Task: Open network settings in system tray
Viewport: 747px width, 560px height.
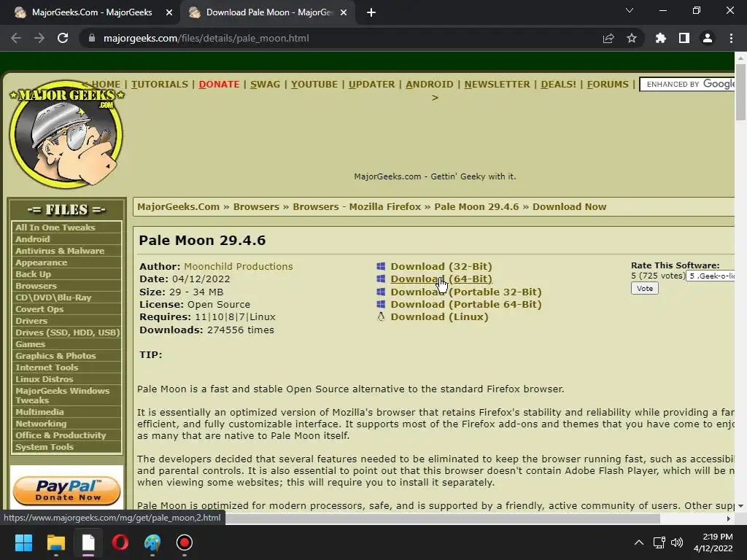Action: [x=659, y=542]
